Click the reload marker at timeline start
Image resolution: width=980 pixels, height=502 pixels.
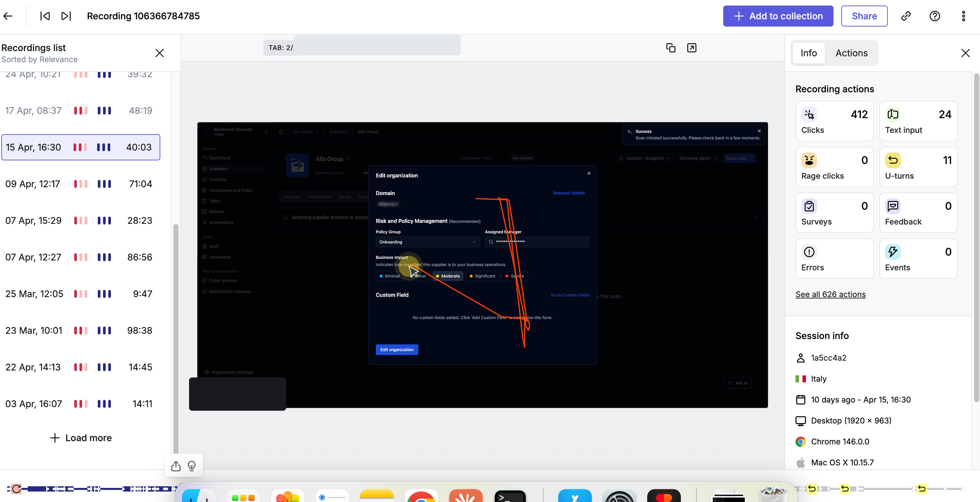point(16,489)
